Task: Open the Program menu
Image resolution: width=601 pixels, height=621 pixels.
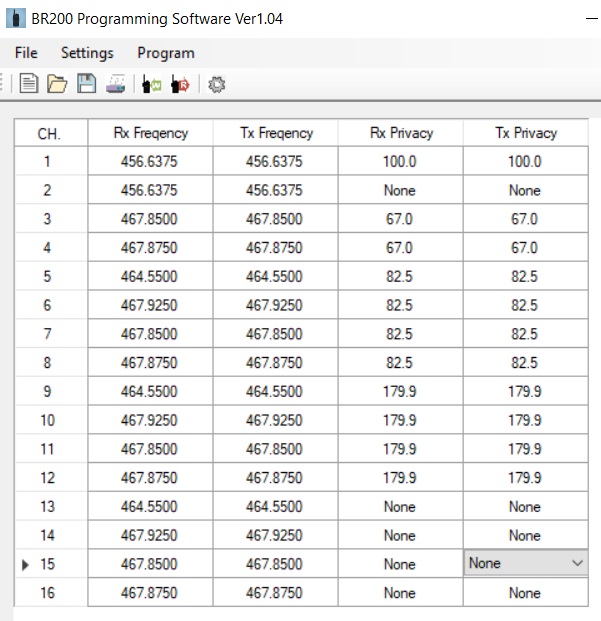Action: coord(165,53)
